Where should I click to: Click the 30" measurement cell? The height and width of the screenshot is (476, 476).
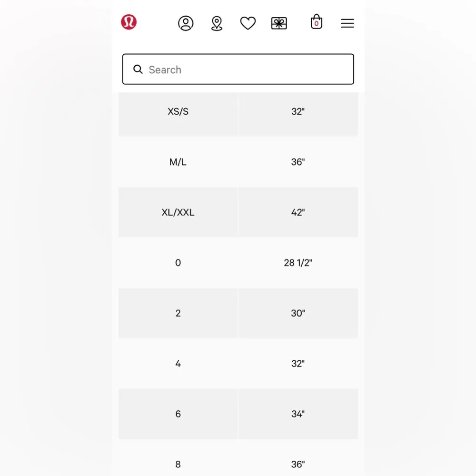pos(298,313)
